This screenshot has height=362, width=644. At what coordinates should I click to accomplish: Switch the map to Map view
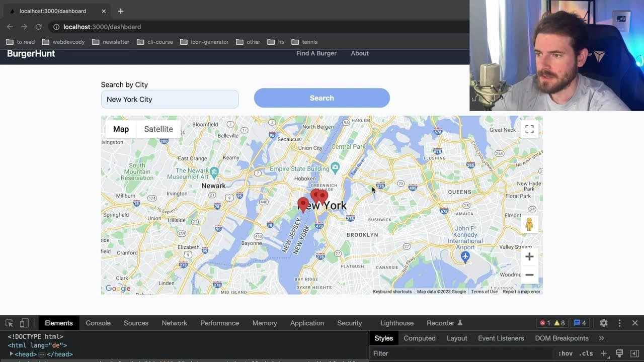(121, 129)
